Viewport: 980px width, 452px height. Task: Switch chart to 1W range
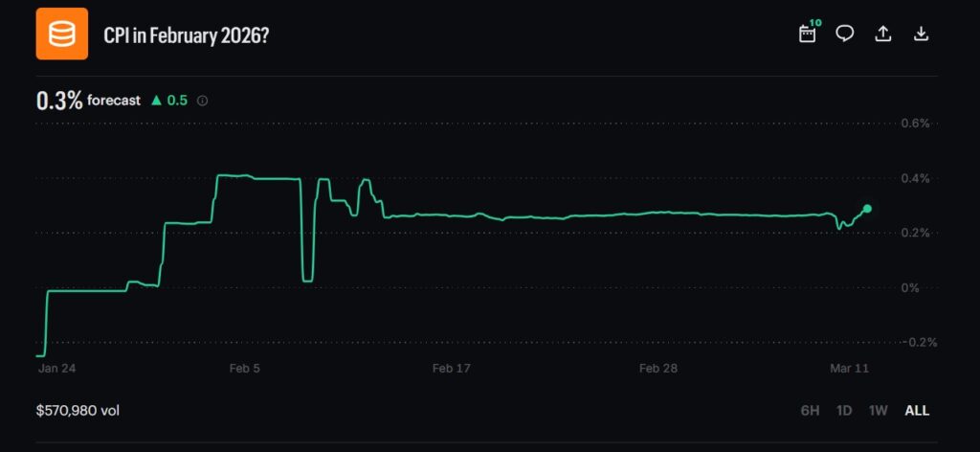(x=878, y=411)
